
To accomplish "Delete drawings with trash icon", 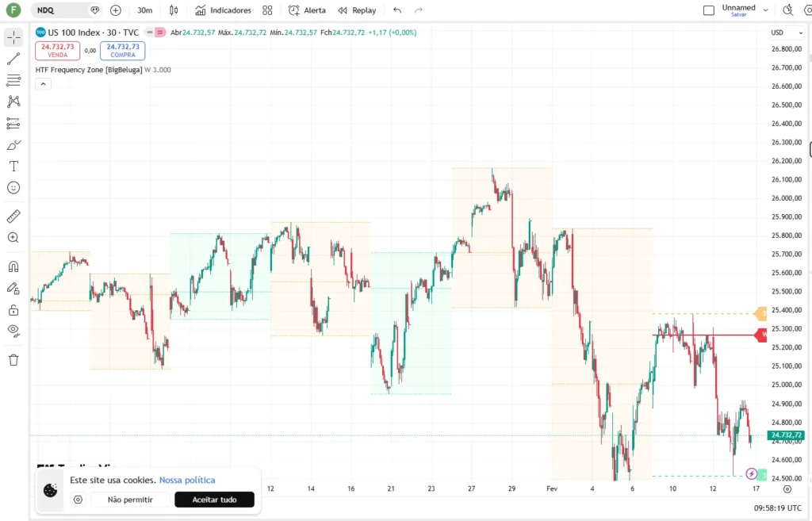I will pos(13,360).
